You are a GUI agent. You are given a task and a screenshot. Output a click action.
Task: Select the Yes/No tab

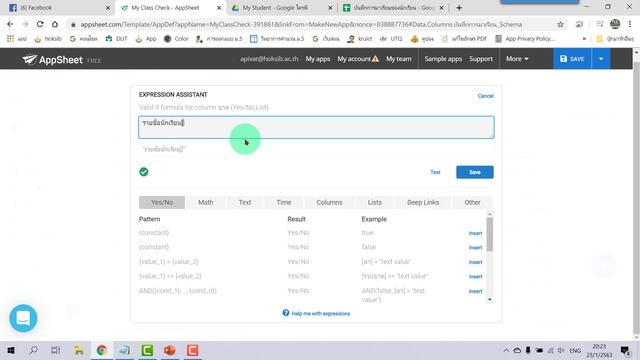tap(162, 202)
